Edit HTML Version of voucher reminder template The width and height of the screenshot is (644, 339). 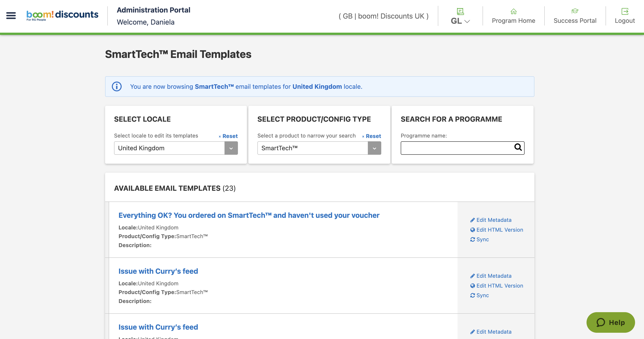pos(500,230)
